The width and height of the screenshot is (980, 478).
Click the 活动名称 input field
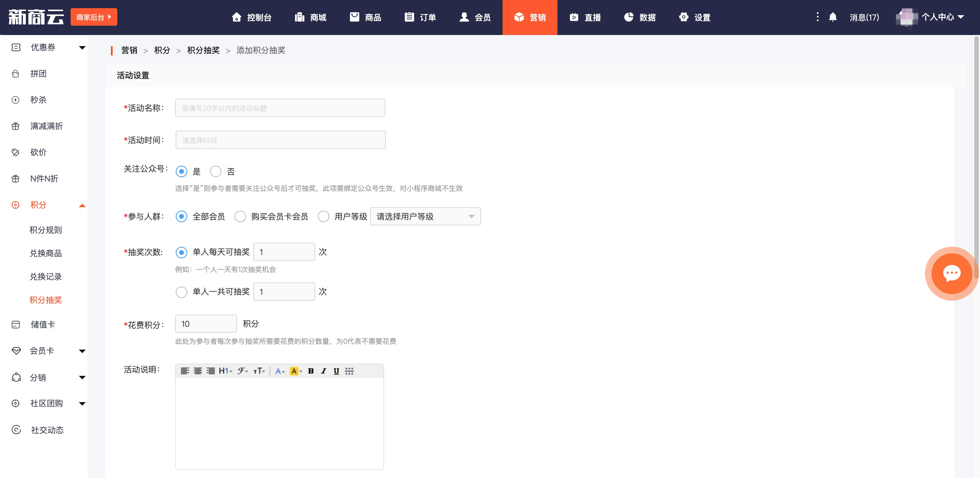coord(280,108)
